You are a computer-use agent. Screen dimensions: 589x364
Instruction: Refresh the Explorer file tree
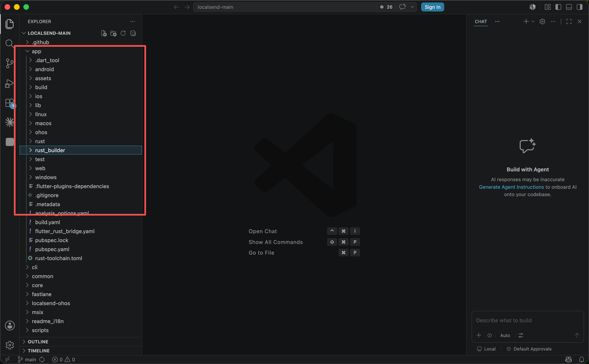point(123,33)
